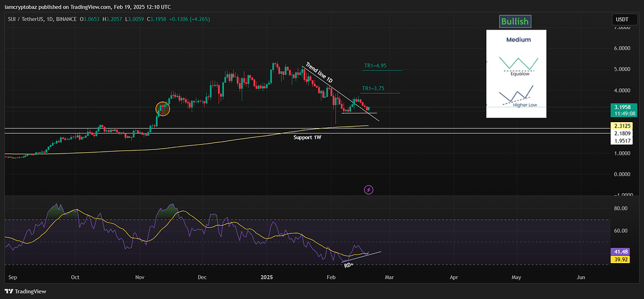Click the SUI / TetherUS symbol title
This screenshot has width=644, height=299.
(x=30, y=19)
